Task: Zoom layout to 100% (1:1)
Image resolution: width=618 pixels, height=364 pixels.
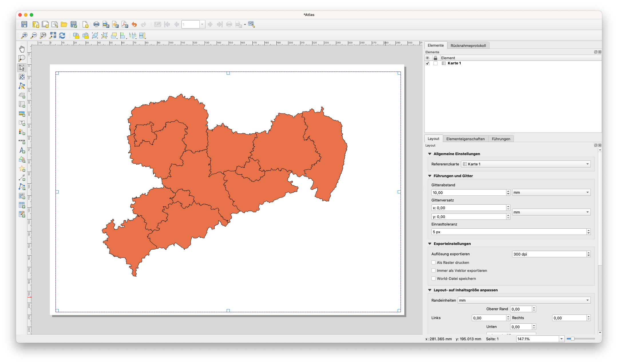Action: (43, 35)
